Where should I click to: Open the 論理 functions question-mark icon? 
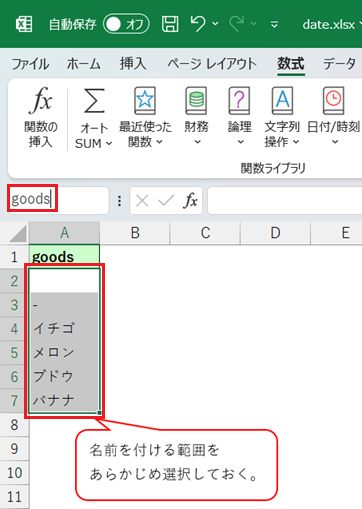point(239,100)
